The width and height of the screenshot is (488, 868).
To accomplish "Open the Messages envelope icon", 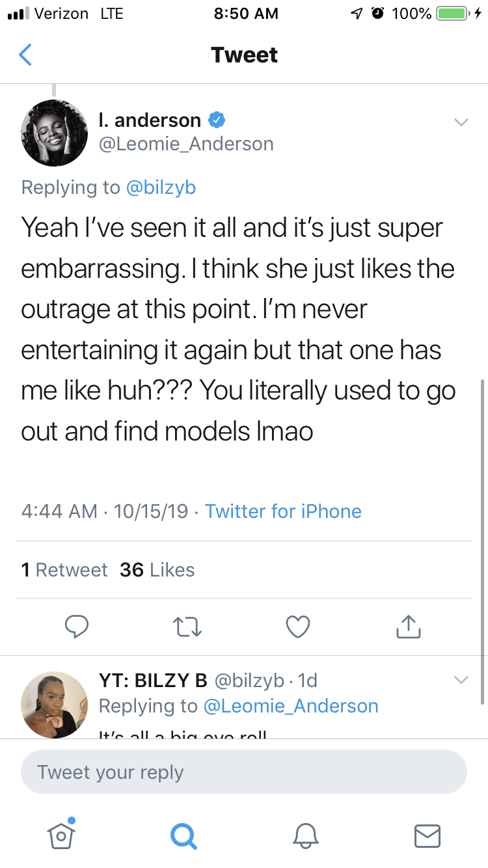I will coord(427,834).
